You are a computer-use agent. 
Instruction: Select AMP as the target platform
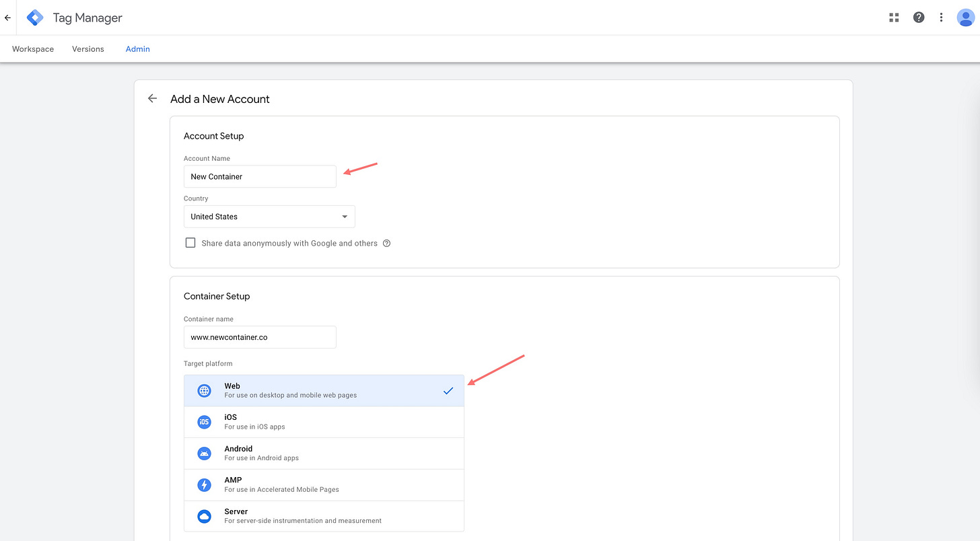point(324,484)
